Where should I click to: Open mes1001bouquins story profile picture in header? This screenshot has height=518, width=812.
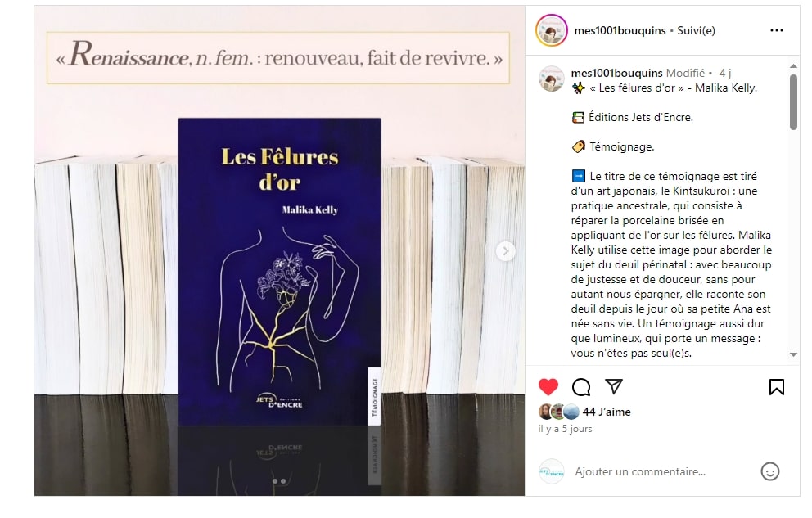pyautogui.click(x=552, y=30)
